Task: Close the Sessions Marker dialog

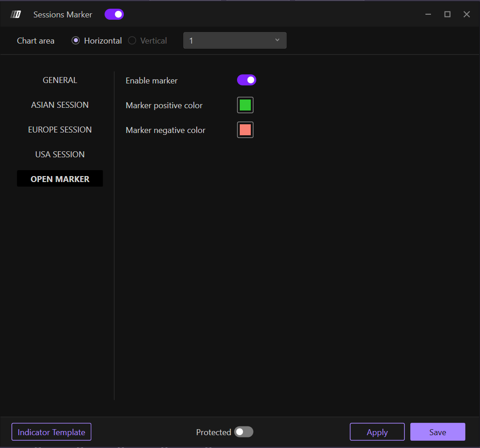Action: pyautogui.click(x=467, y=15)
